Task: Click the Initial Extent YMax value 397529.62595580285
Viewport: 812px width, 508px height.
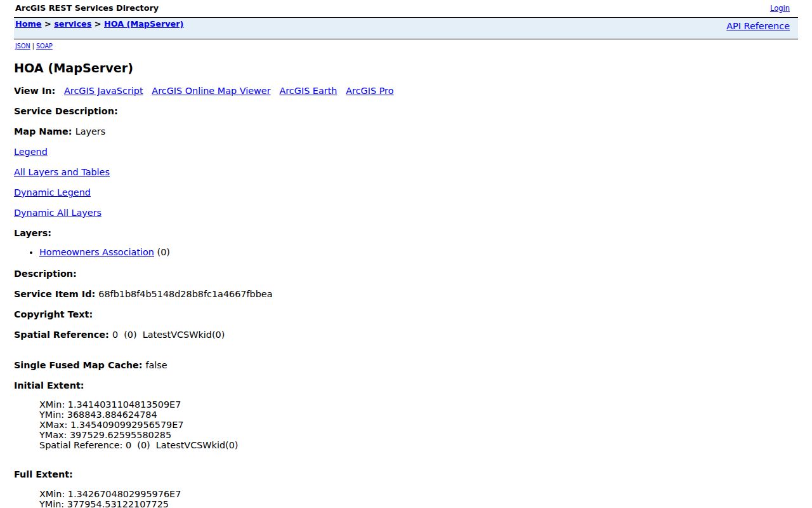Action: pyautogui.click(x=121, y=435)
